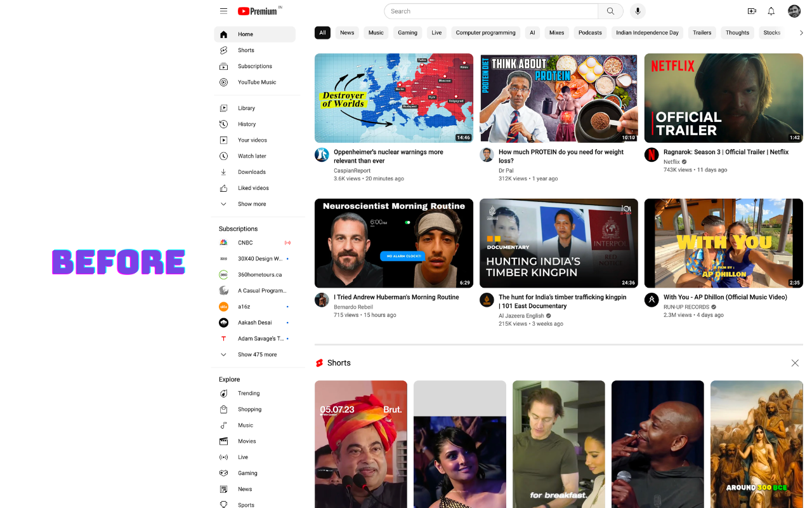The image size is (812, 508).
Task: Select the AI filter chip
Action: pyautogui.click(x=532, y=32)
